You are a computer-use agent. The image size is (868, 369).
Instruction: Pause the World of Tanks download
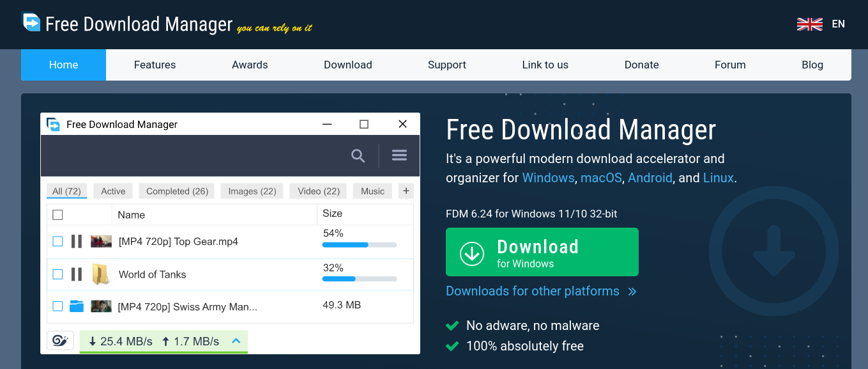point(77,274)
